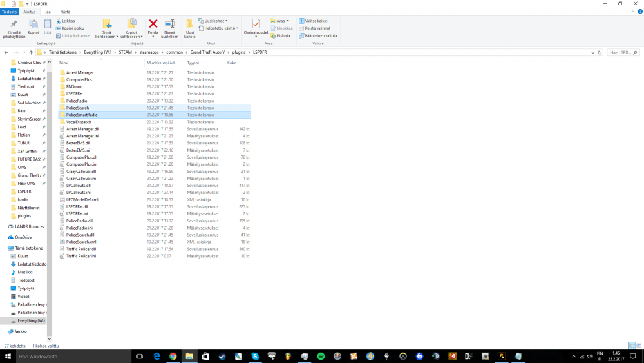Click Grand Theft Auto V breadcrumb
Image resolution: width=644 pixels, height=363 pixels.
(207, 52)
